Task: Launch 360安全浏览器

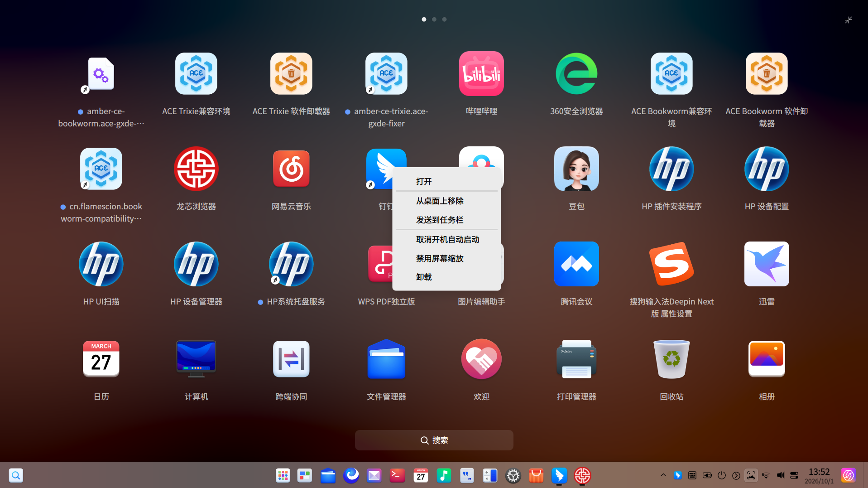Action: [x=576, y=74]
